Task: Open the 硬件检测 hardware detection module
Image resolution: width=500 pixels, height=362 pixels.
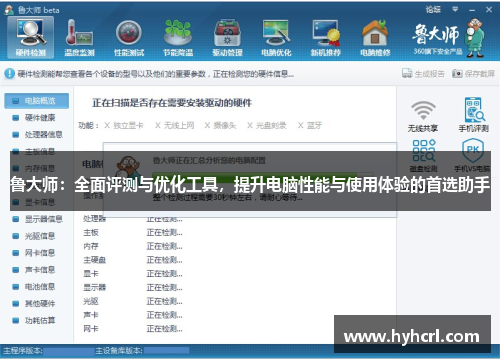Action: (30, 37)
